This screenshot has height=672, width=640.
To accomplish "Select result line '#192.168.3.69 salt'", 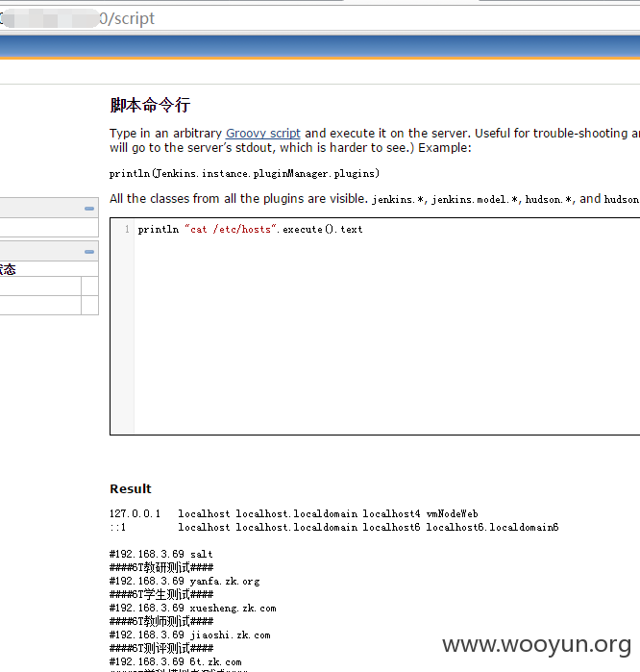I will (161, 554).
